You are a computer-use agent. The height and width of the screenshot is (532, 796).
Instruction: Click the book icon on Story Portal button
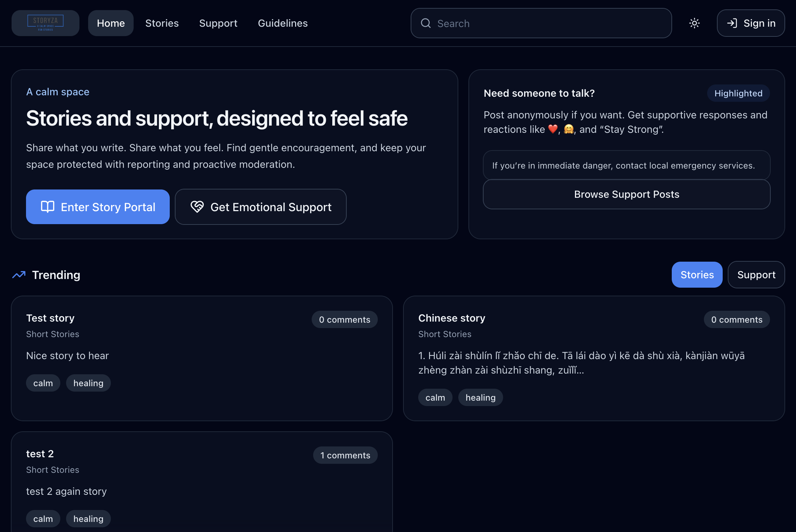[48, 207]
